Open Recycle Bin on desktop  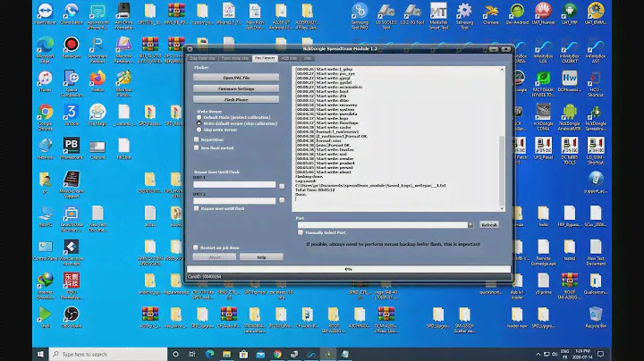click(x=596, y=317)
